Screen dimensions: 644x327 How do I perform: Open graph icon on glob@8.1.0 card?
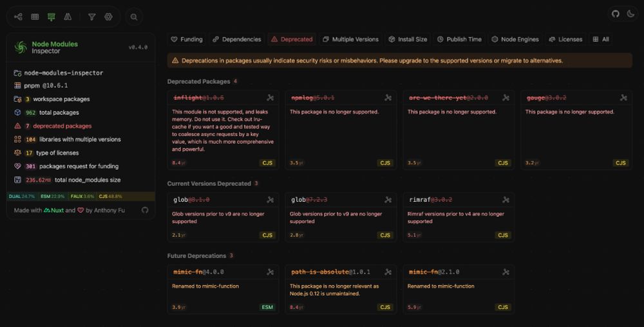[270, 199]
